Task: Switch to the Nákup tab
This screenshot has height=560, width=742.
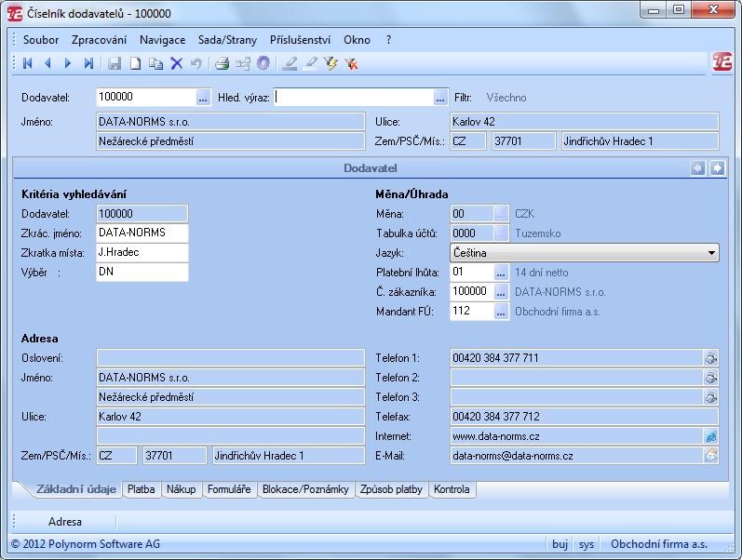Action: [x=182, y=489]
